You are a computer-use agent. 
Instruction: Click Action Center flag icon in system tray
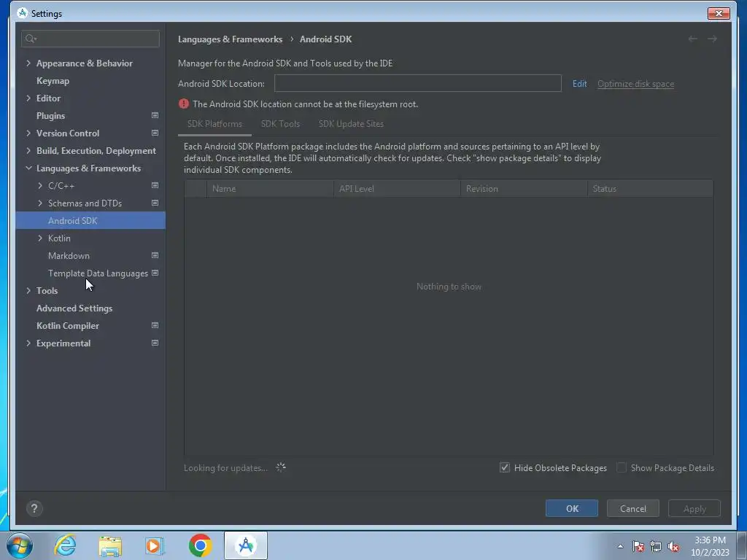point(638,547)
